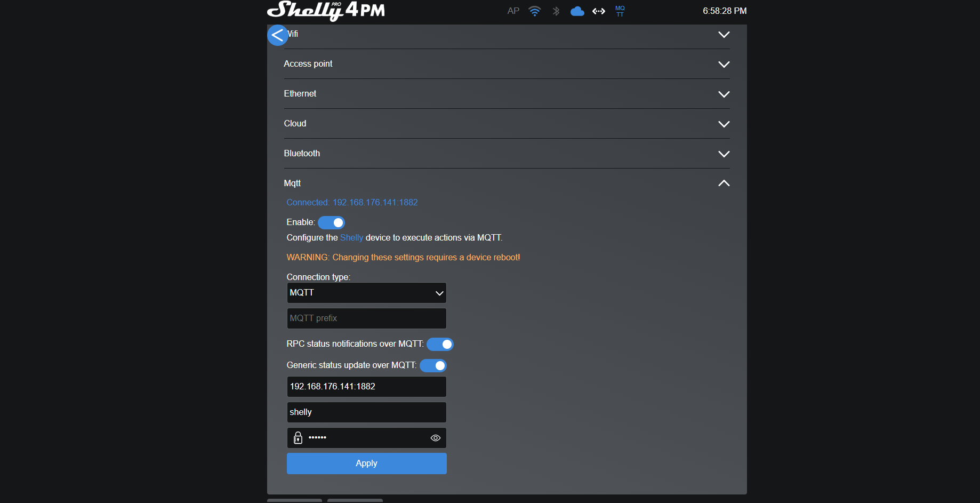Click the AP indicator in the top bar
Image resolution: width=980 pixels, height=503 pixels.
[x=512, y=11]
